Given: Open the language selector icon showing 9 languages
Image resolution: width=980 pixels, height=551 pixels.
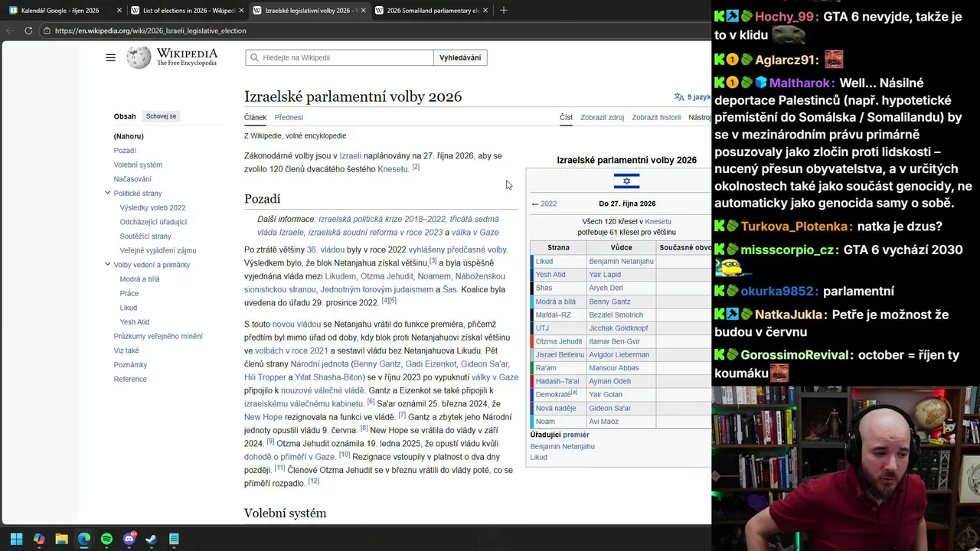Looking at the screenshot, I should tap(678, 97).
